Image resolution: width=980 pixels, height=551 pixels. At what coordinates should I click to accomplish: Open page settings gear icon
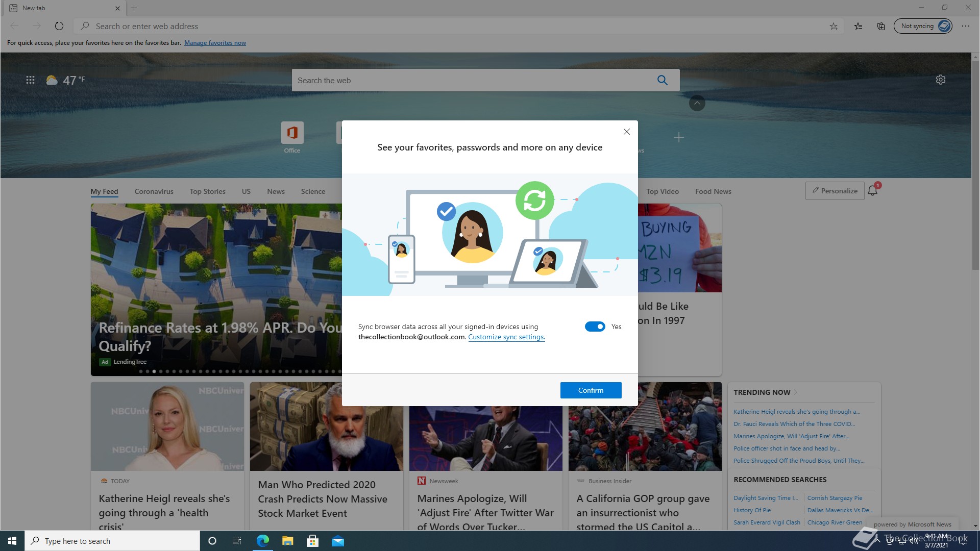941,80
